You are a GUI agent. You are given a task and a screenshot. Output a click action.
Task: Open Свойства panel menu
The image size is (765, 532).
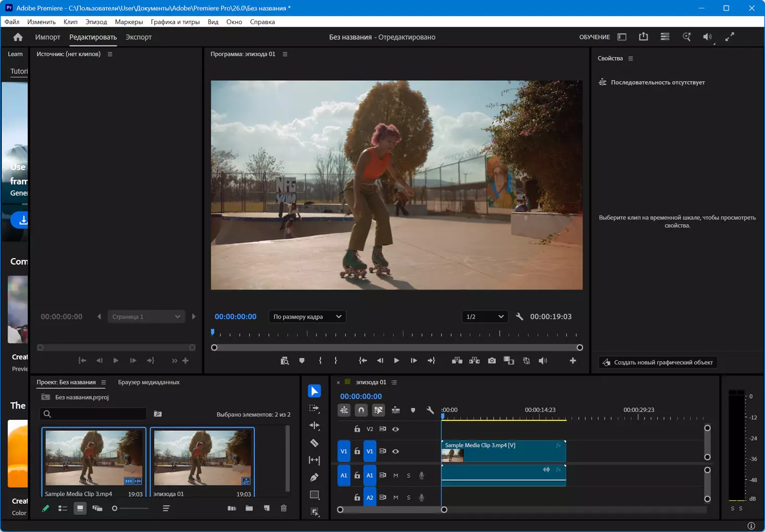point(630,58)
